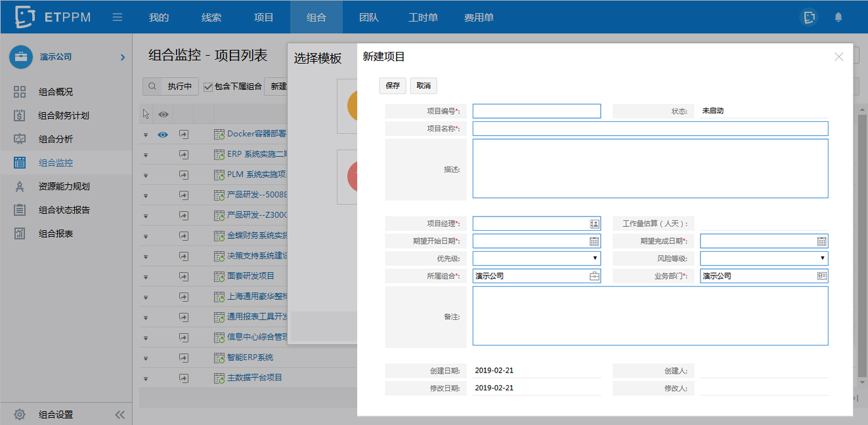This screenshot has width=868, height=425.
Task: Click the open arrow icon on 主数据平台项目 row
Action: [184, 378]
